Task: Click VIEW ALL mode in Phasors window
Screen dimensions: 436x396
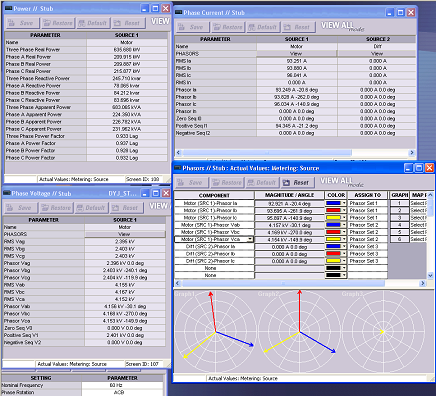Action: click(341, 182)
